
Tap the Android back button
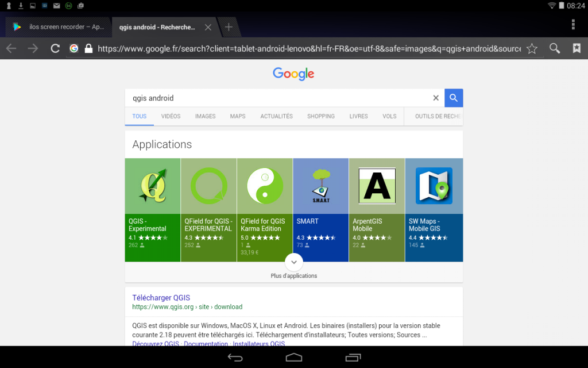[x=235, y=358]
